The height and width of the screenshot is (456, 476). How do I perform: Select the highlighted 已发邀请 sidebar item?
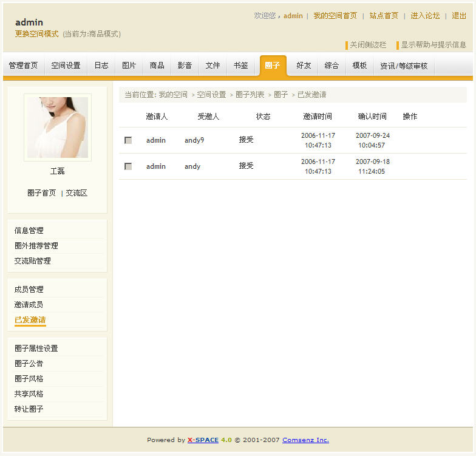pos(30,320)
